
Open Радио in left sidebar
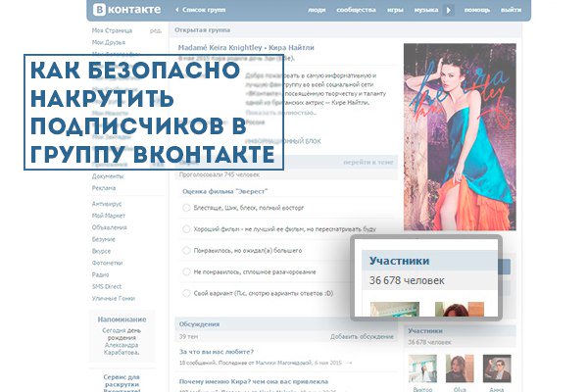pyautogui.click(x=100, y=274)
